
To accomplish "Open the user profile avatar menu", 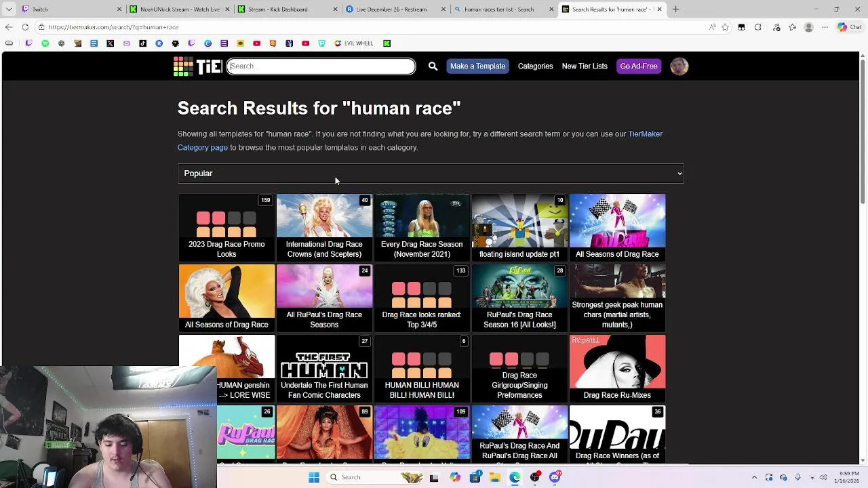I will point(679,66).
